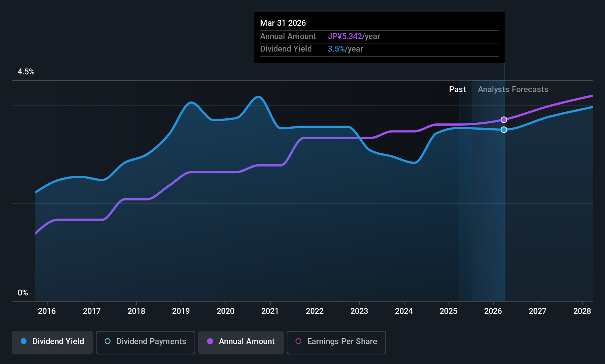Click the blue Dividend Yield legend dot
This screenshot has width=605, height=364.
click(x=24, y=341)
